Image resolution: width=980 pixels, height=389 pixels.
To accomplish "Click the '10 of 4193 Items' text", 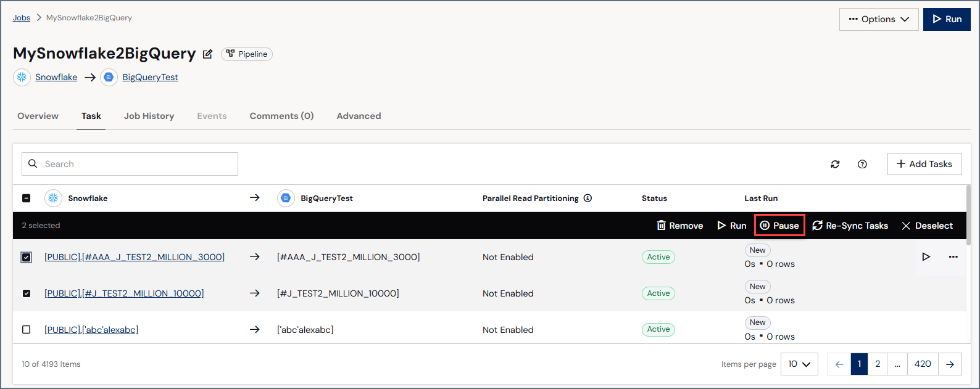I will [51, 364].
